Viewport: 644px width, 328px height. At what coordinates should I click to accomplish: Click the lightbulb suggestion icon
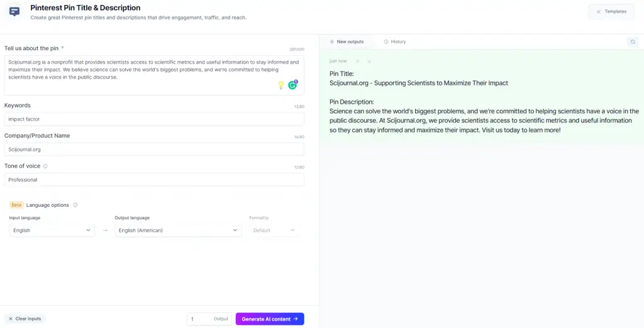point(281,85)
